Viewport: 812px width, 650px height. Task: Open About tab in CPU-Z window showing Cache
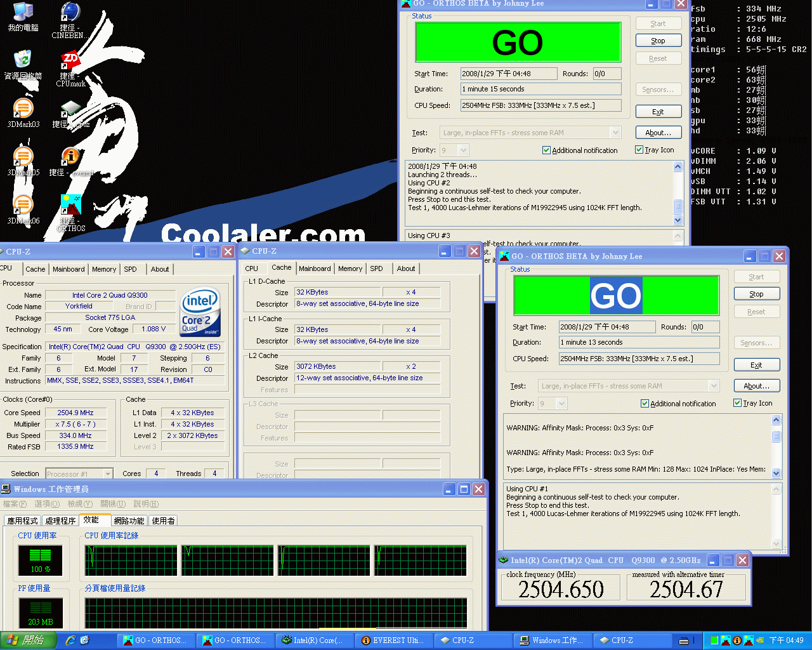(x=406, y=269)
